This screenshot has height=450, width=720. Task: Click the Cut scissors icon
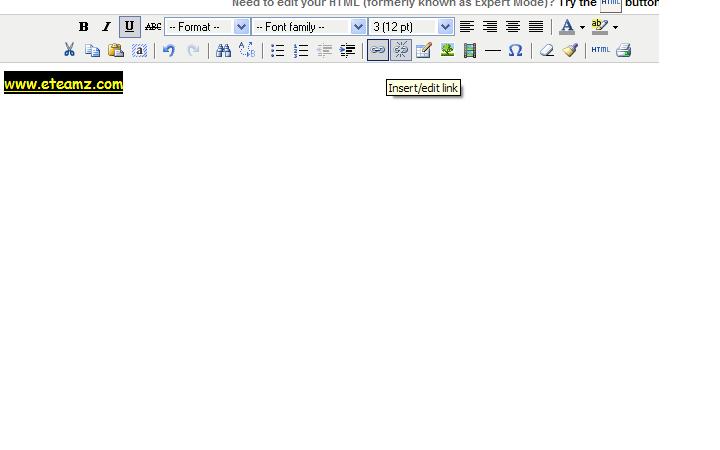69,50
